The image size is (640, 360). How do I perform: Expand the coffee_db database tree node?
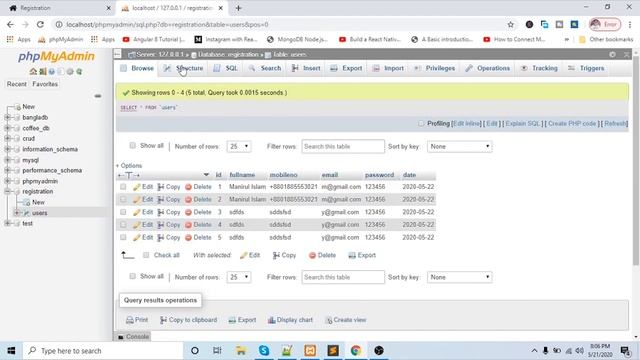pyautogui.click(x=7, y=128)
